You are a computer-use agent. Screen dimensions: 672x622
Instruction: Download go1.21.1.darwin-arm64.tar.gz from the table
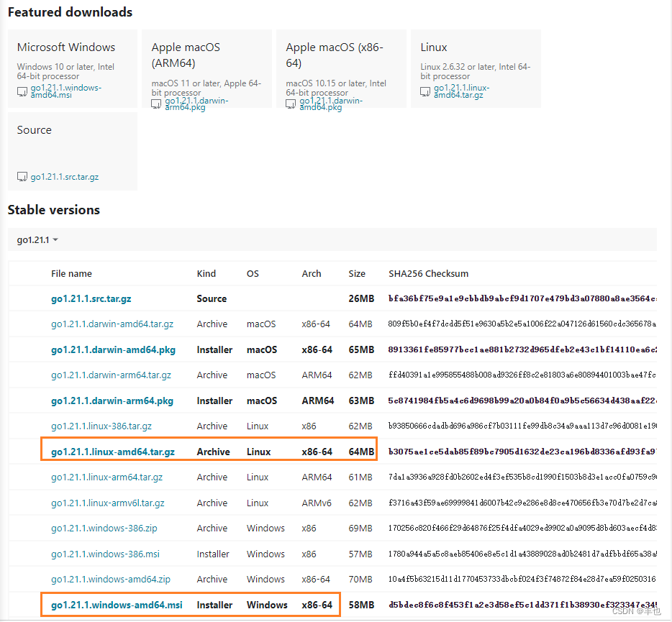point(111,375)
